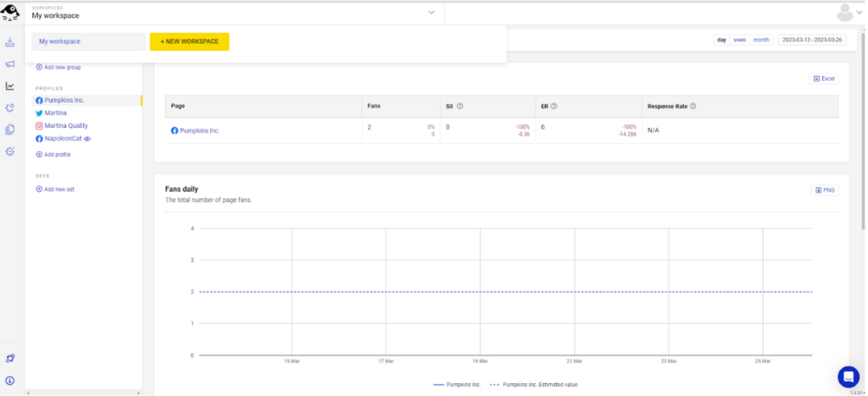Open the user account dropdown chevron
Screen dimensions: 868x396
tap(860, 12)
